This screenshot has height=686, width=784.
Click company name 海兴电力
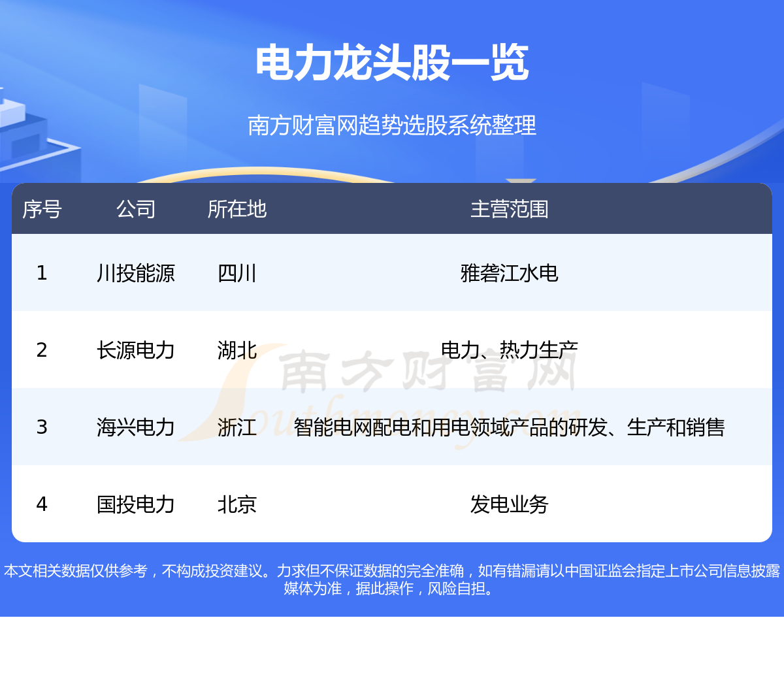(x=136, y=427)
